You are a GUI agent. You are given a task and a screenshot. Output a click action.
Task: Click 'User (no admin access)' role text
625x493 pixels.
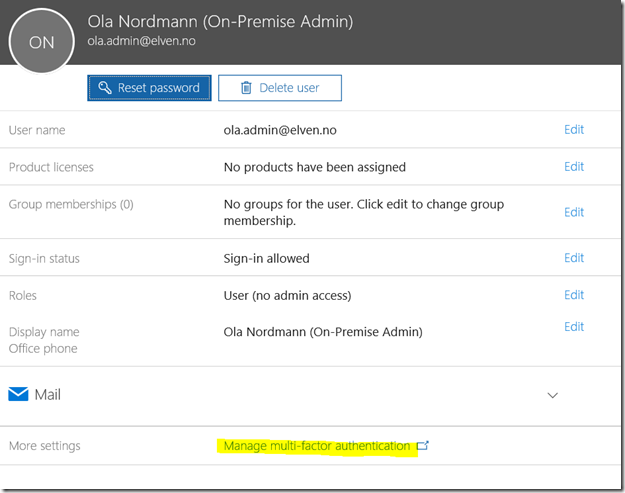point(289,296)
